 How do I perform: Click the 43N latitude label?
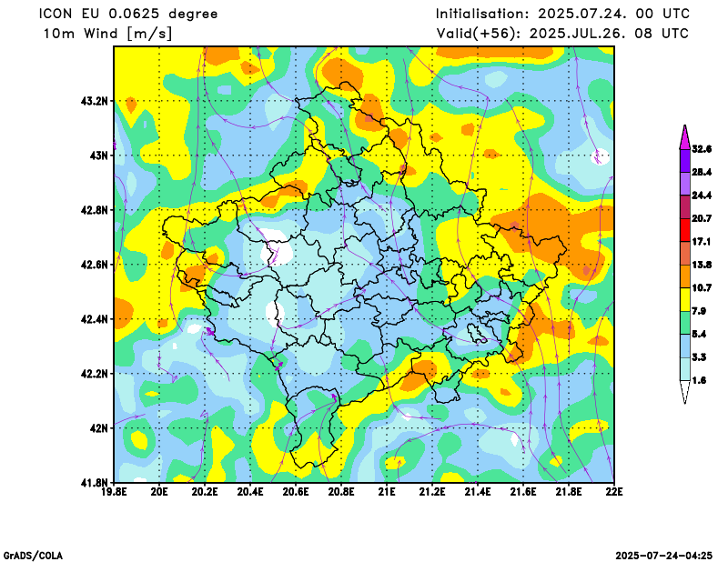99,156
